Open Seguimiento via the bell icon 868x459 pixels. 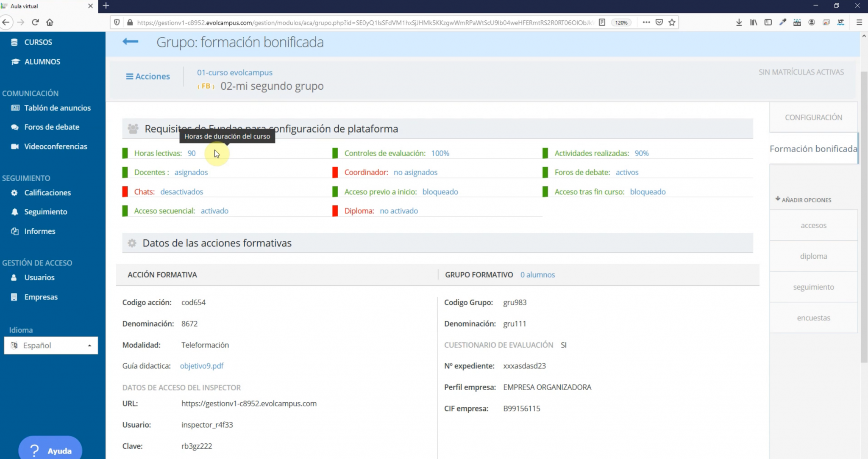pyautogui.click(x=14, y=211)
